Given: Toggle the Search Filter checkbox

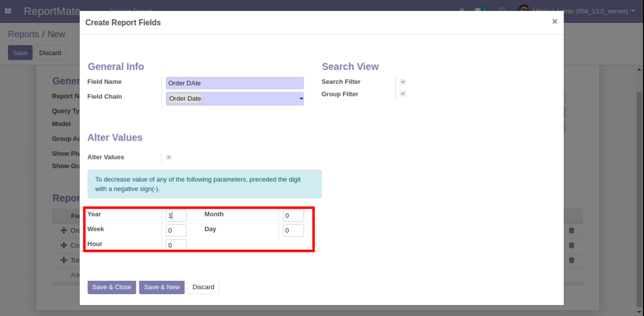Looking at the screenshot, I should 403,82.
